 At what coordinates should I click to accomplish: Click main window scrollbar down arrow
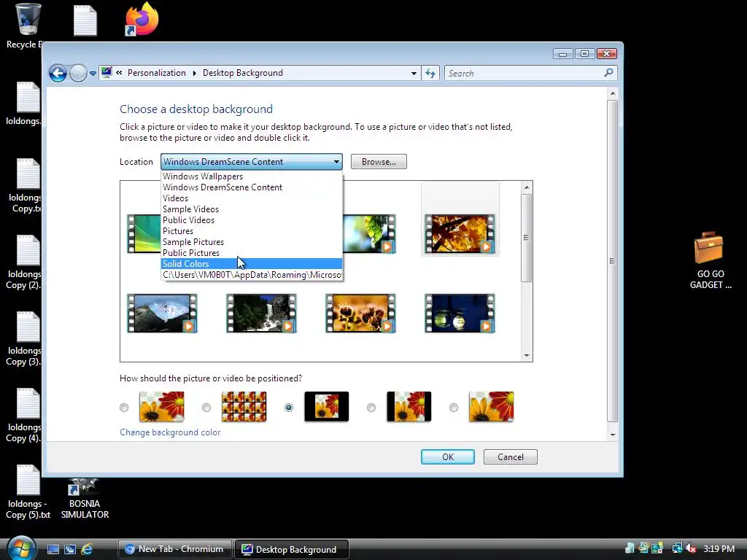pos(613,435)
